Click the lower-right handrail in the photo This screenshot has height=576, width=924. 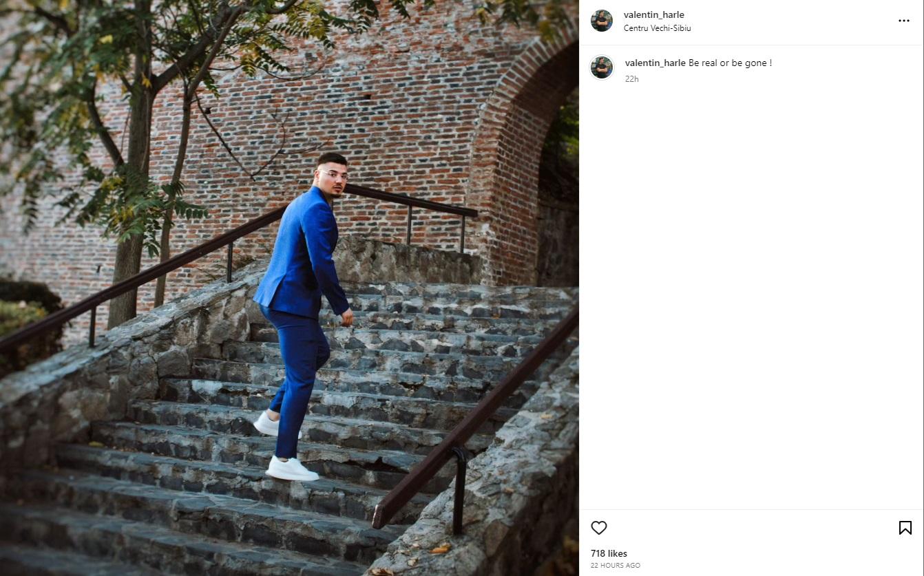click(x=475, y=420)
